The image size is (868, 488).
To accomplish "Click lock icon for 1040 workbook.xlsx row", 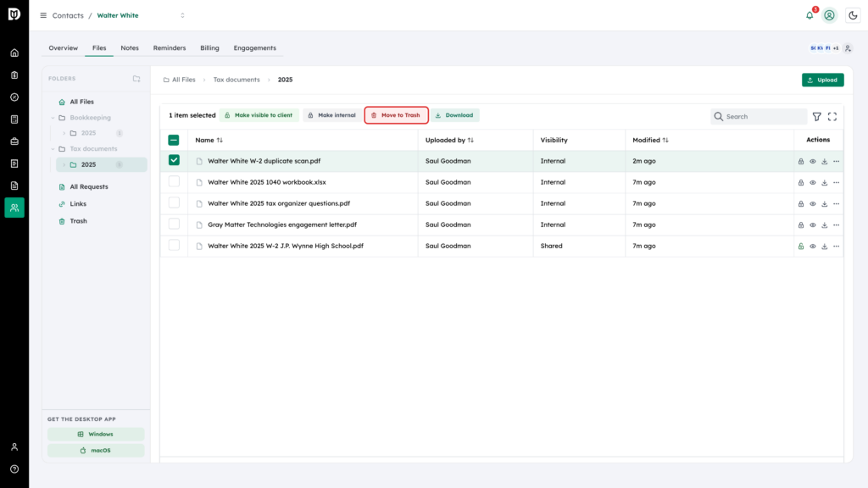I will click(800, 183).
